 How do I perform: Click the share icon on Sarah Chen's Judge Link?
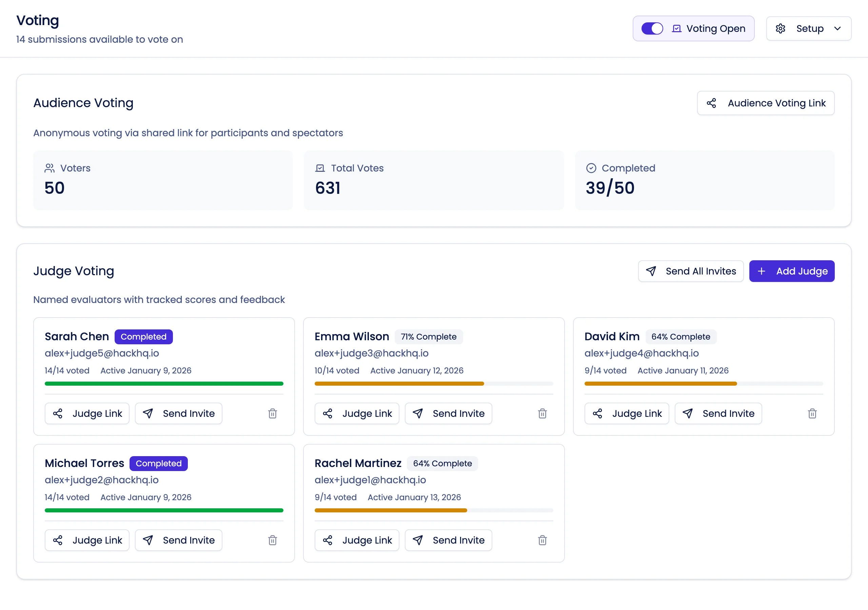coord(58,413)
